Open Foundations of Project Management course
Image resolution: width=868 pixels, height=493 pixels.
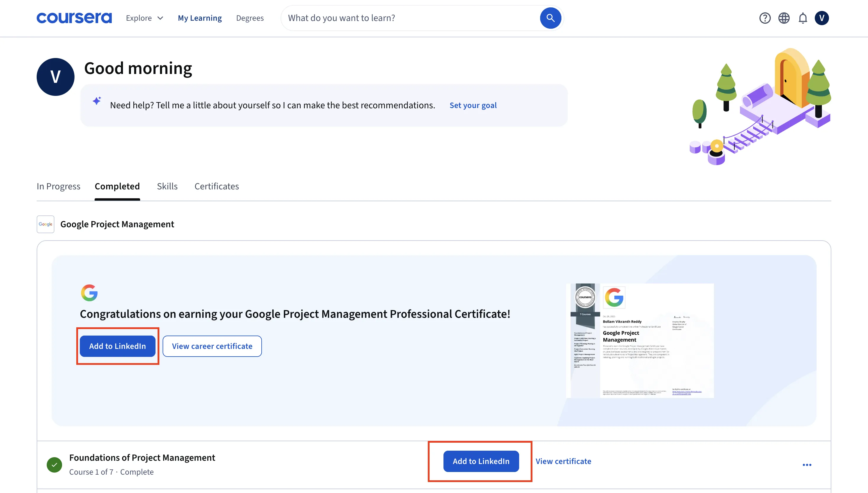point(142,458)
